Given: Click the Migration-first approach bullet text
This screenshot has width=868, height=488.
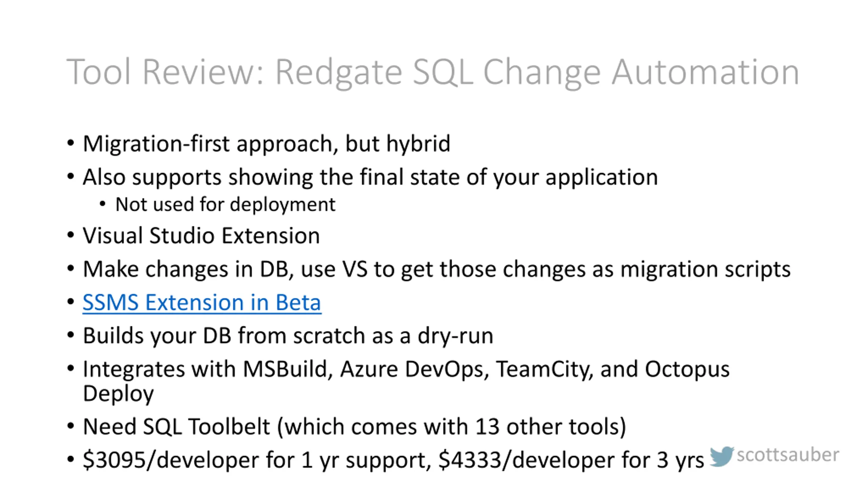Looking at the screenshot, I should coord(267,144).
